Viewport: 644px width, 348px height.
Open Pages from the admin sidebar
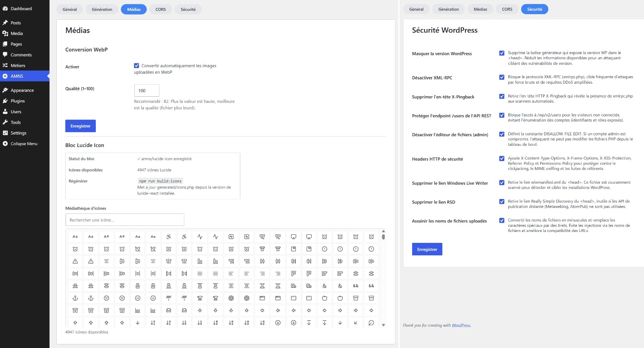pos(25,44)
